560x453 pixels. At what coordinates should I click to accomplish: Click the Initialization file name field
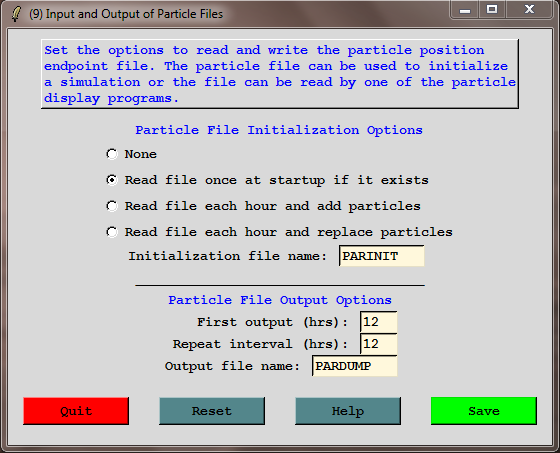point(381,256)
